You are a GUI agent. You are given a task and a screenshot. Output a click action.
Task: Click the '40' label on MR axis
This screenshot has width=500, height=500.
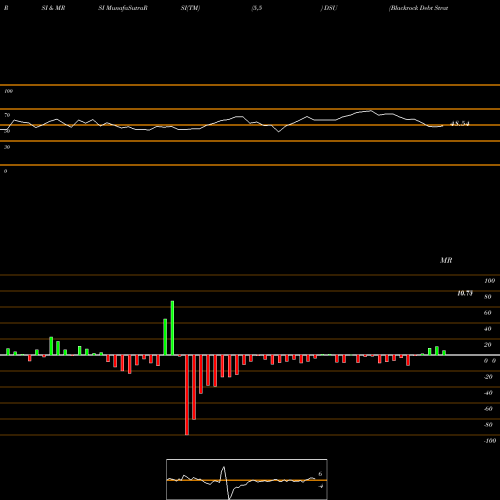click(488, 329)
